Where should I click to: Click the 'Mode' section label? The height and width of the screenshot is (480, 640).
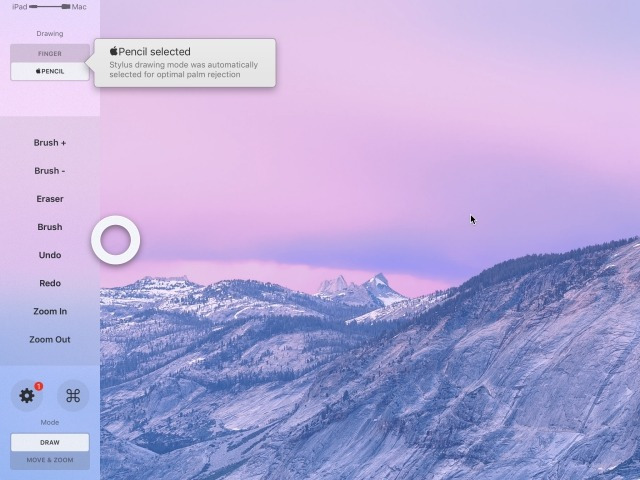pos(50,422)
